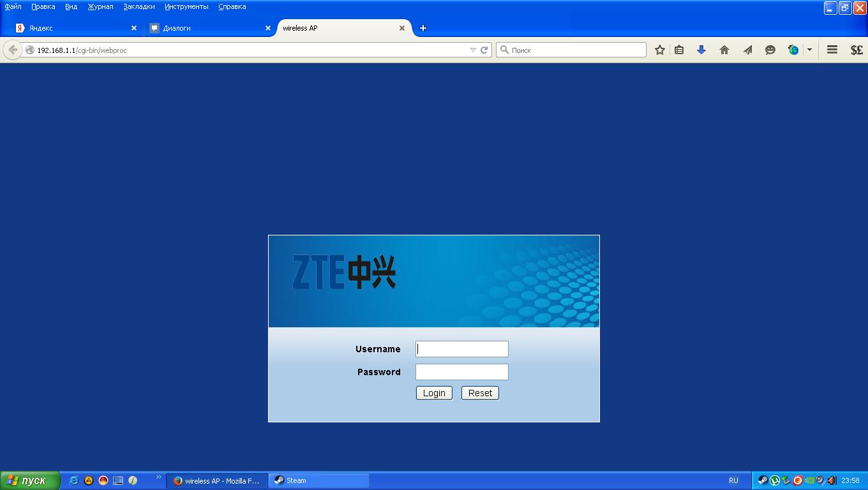Open the Закладки menu
This screenshot has width=868, height=490.
pos(139,6)
